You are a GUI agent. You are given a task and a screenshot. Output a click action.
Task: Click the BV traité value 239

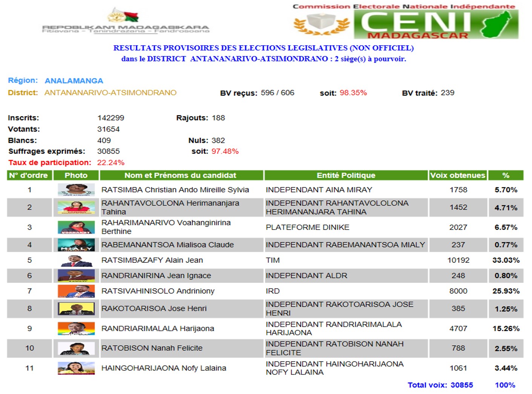448,93
